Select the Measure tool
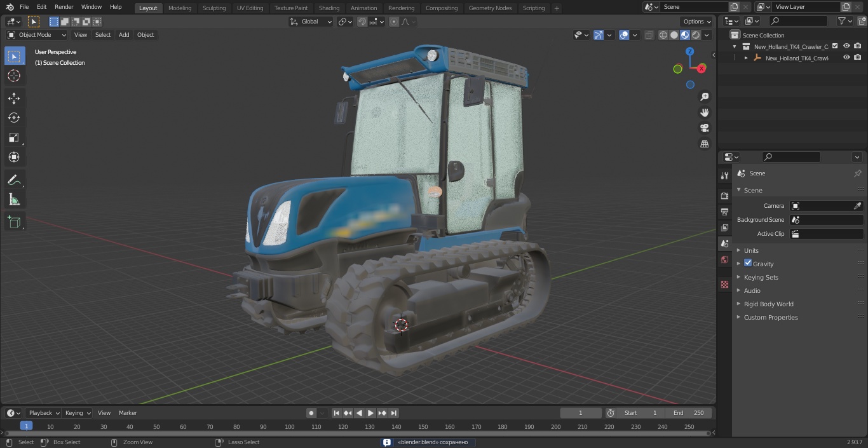This screenshot has width=868, height=448. [14, 200]
